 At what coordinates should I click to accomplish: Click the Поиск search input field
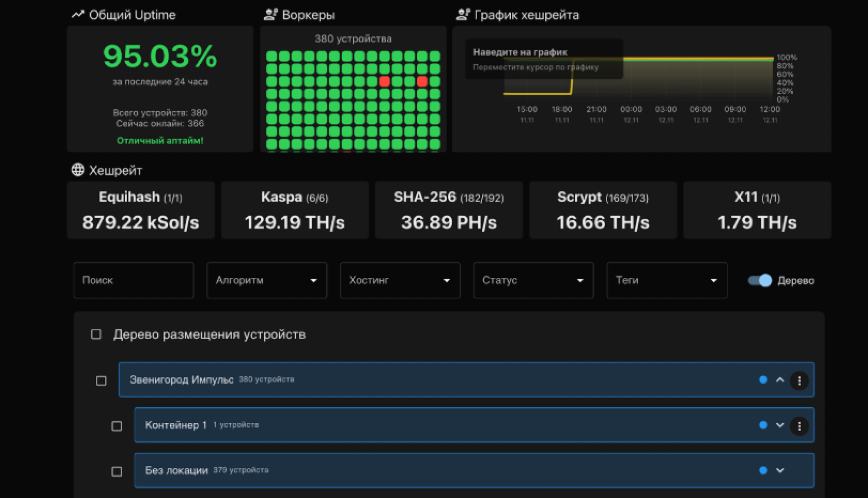click(x=134, y=281)
